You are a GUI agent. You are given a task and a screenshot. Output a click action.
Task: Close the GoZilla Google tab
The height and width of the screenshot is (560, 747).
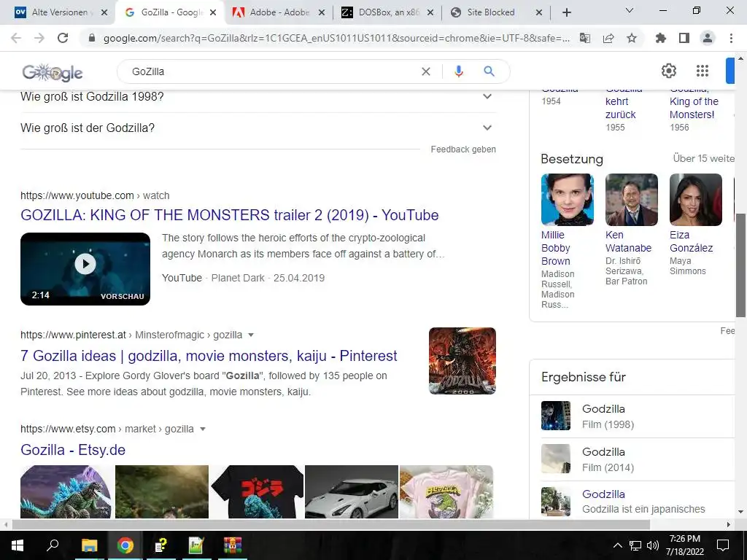[x=213, y=13]
